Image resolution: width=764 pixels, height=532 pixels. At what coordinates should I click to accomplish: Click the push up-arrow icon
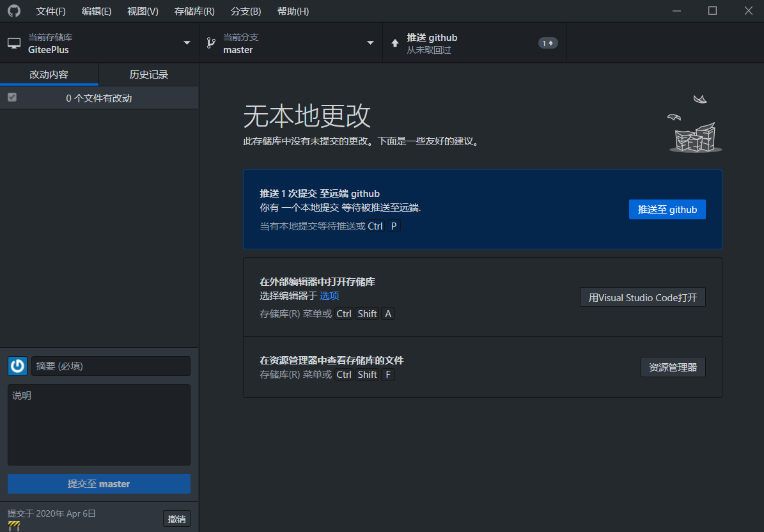coord(395,43)
